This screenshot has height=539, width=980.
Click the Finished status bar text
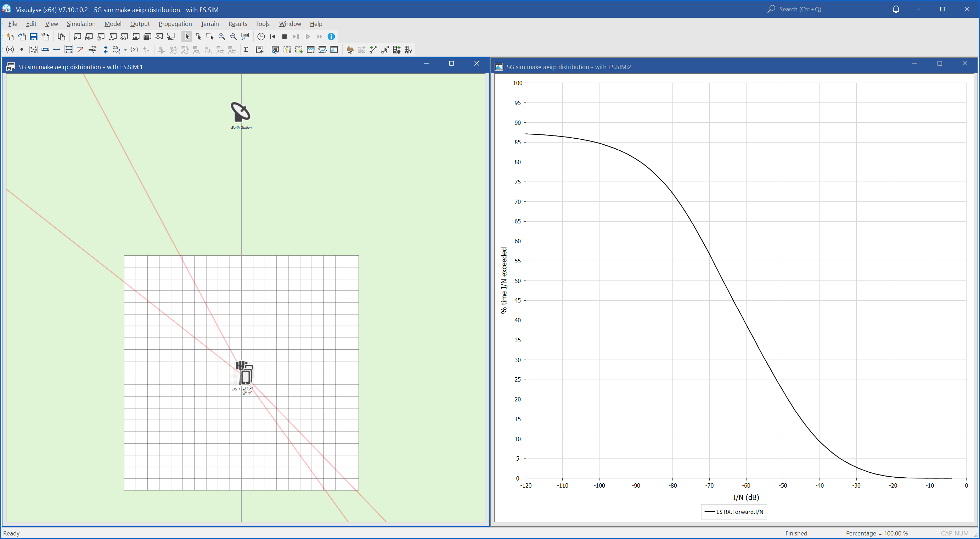pyautogui.click(x=796, y=533)
